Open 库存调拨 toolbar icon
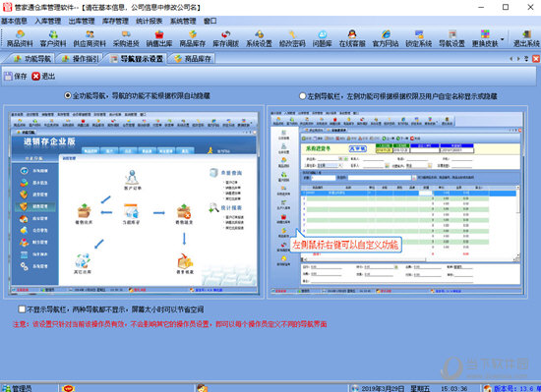The image size is (541, 392). (x=225, y=38)
